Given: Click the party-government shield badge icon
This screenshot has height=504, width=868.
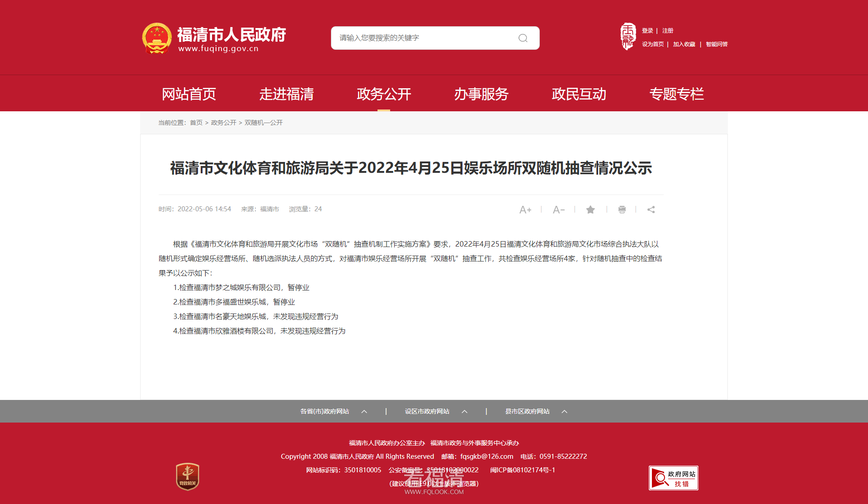Looking at the screenshot, I should click(188, 476).
